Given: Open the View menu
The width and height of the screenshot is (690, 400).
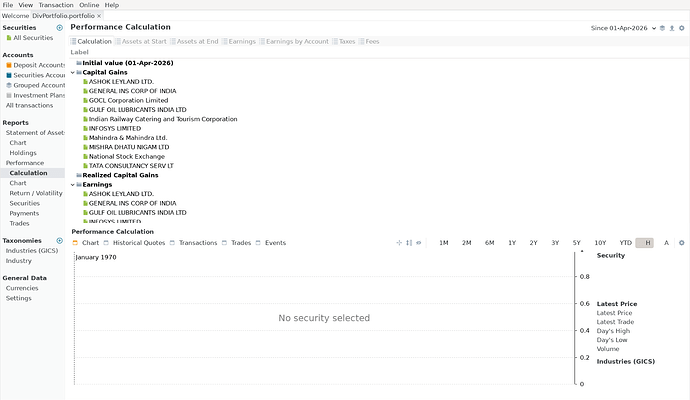Looking at the screenshot, I should [x=26, y=5].
